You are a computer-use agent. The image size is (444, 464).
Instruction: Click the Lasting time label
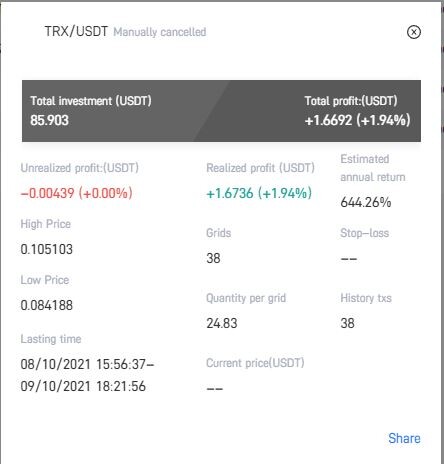click(x=51, y=339)
